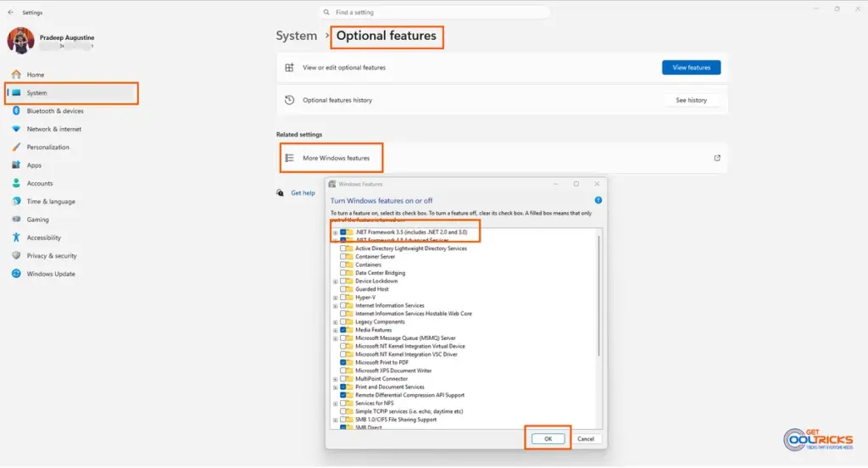
Task: Check Microsoft XPS Document Writer
Action: coord(342,370)
